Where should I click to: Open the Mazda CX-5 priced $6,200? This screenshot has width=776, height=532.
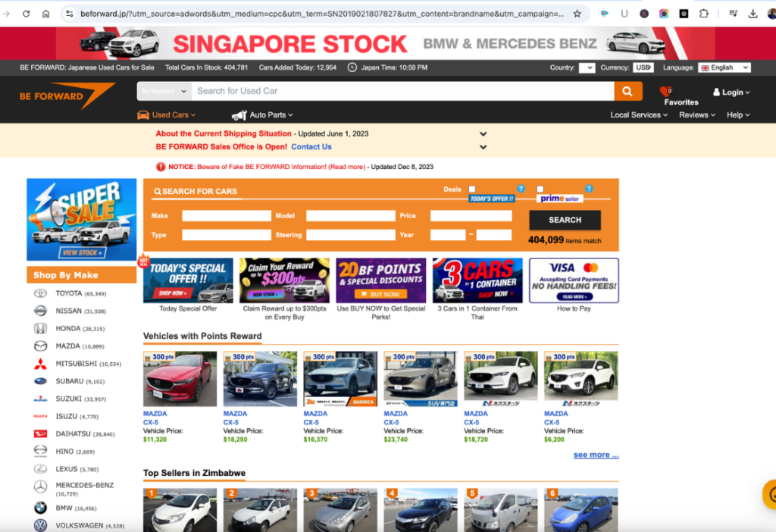(x=581, y=379)
